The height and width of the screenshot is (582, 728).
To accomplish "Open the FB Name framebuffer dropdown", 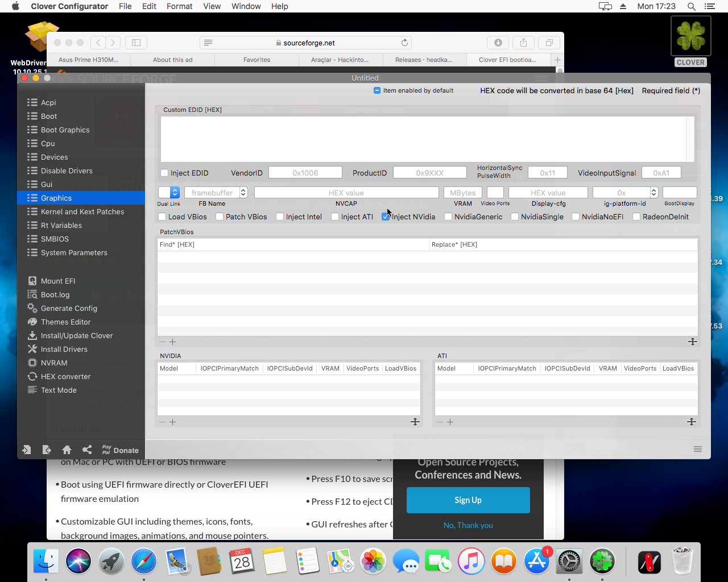I will click(x=243, y=193).
